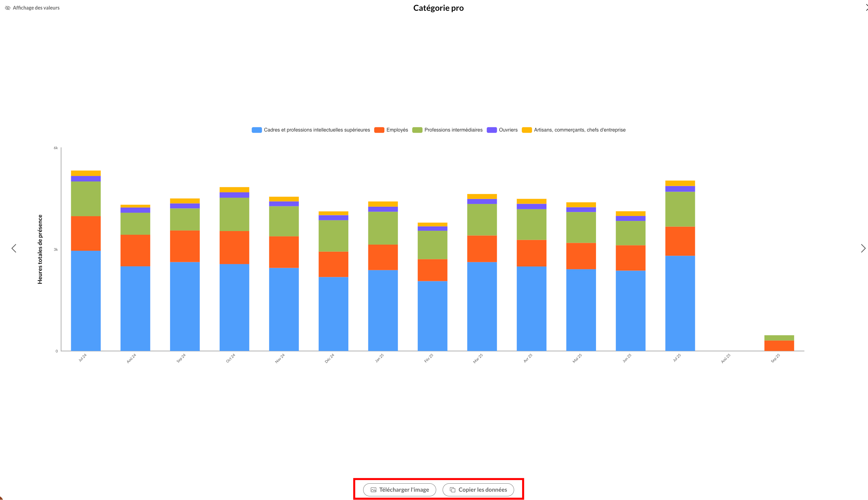
Task: Click the green segment of the Jul 25 bar
Action: tap(680, 209)
